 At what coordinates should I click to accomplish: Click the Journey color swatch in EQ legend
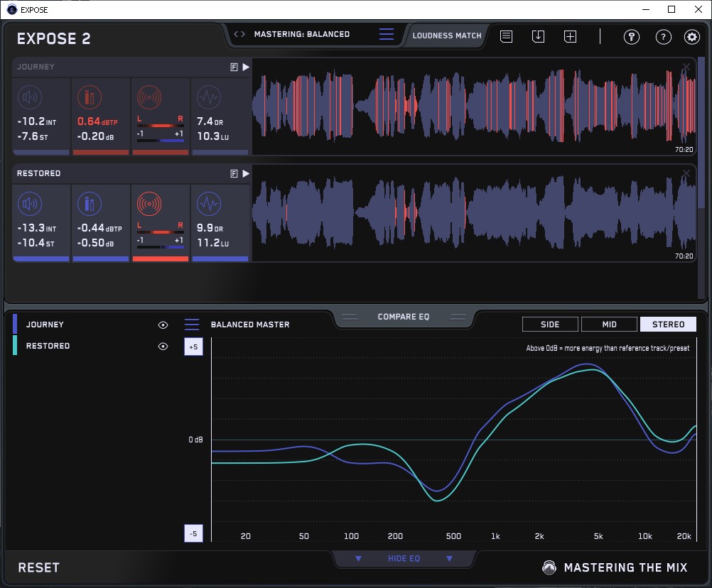pos(15,324)
